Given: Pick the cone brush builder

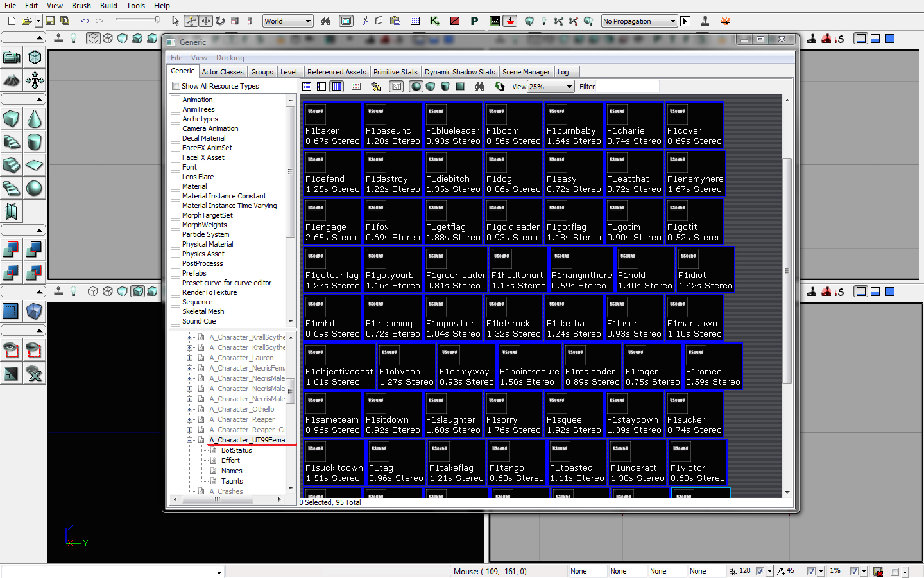Looking at the screenshot, I should coord(34,119).
